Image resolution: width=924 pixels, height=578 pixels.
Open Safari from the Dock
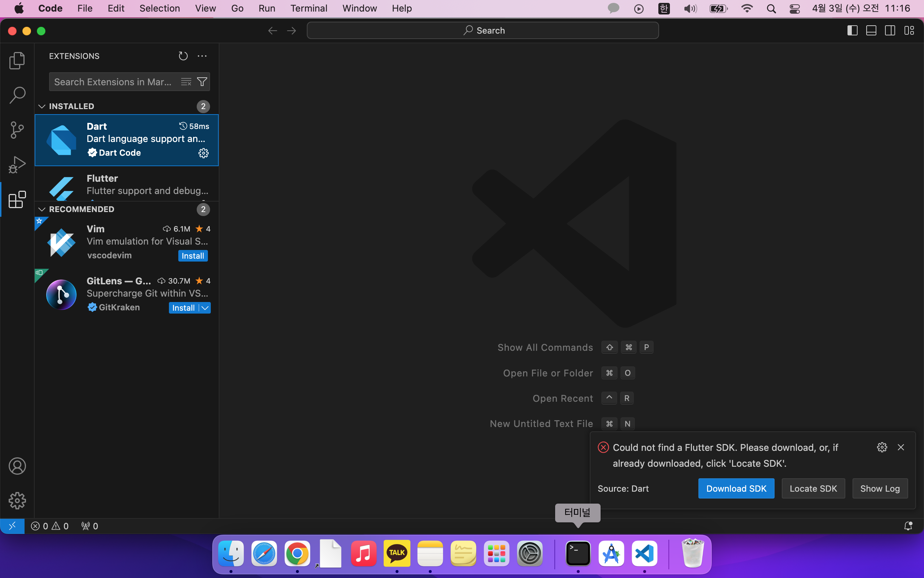click(x=264, y=553)
